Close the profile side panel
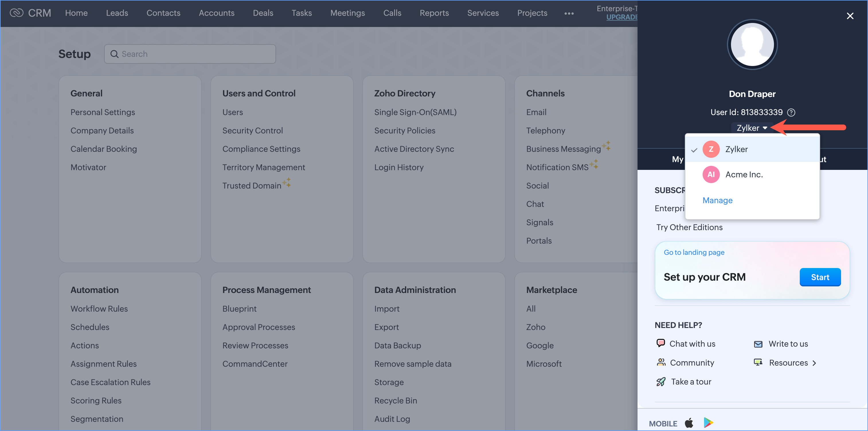The image size is (868, 431). pos(850,16)
